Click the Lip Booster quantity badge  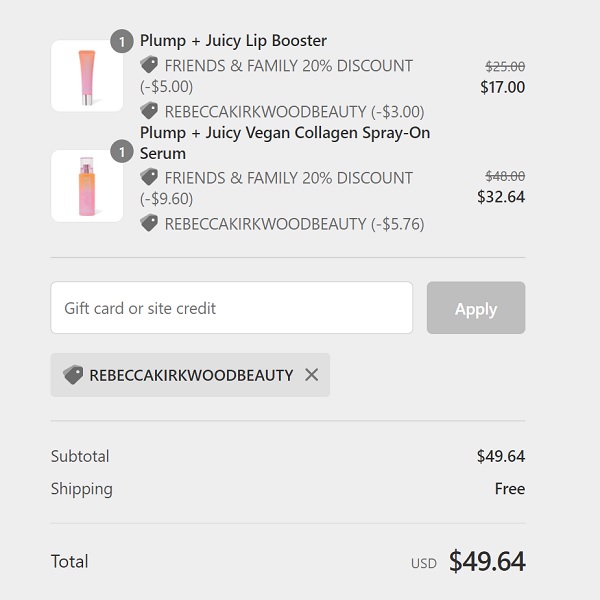122,42
